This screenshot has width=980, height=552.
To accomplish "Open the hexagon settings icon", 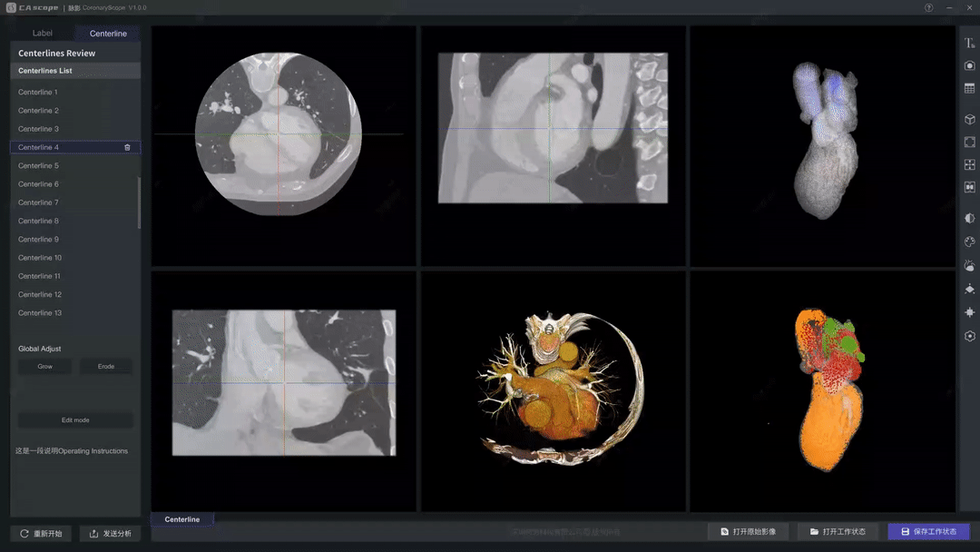I will click(x=969, y=336).
